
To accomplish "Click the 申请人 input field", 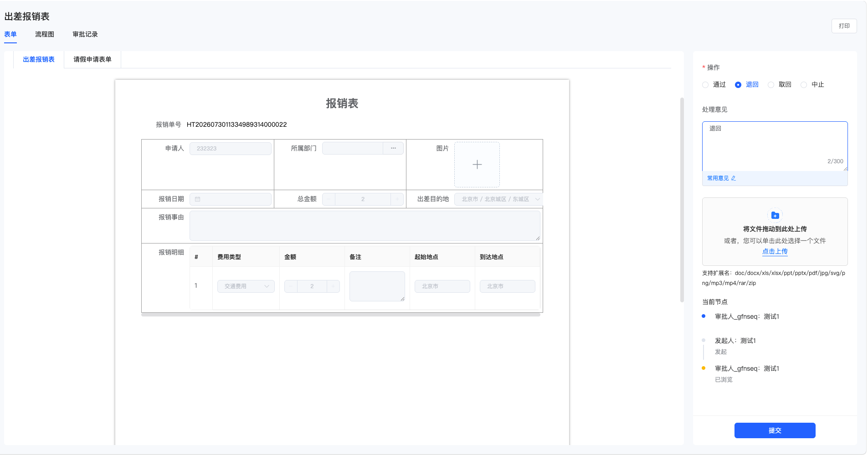I will (231, 149).
